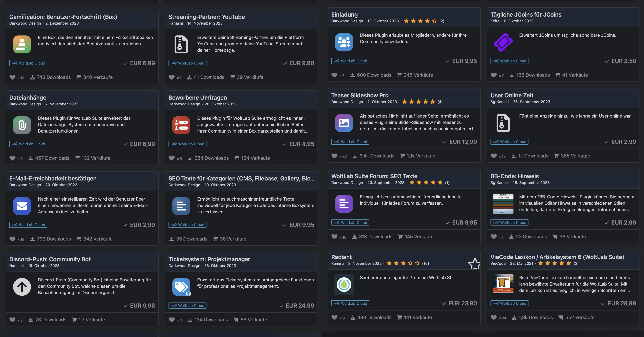Image resolution: width=644 pixels, height=337 pixels.
Task: Click the Beworbene Umfragen red list icon
Action: [x=181, y=125]
